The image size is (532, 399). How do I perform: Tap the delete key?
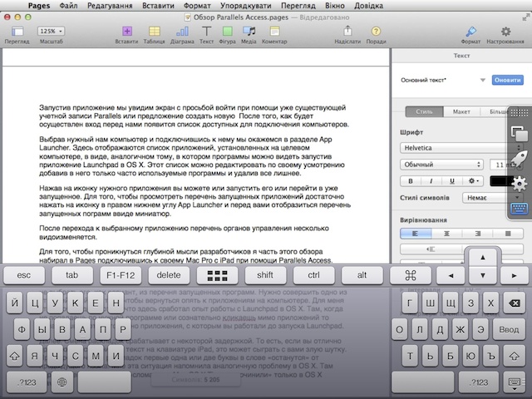click(x=169, y=275)
